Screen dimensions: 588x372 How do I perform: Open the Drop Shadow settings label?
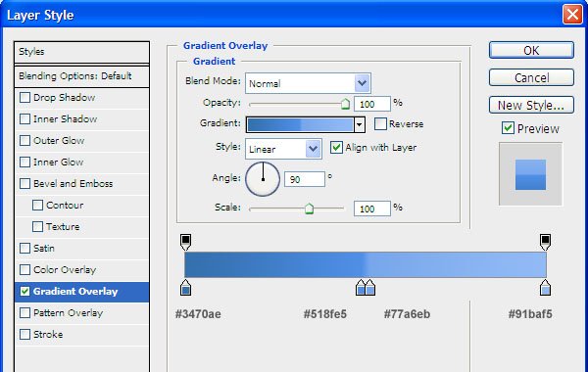pyautogui.click(x=64, y=97)
